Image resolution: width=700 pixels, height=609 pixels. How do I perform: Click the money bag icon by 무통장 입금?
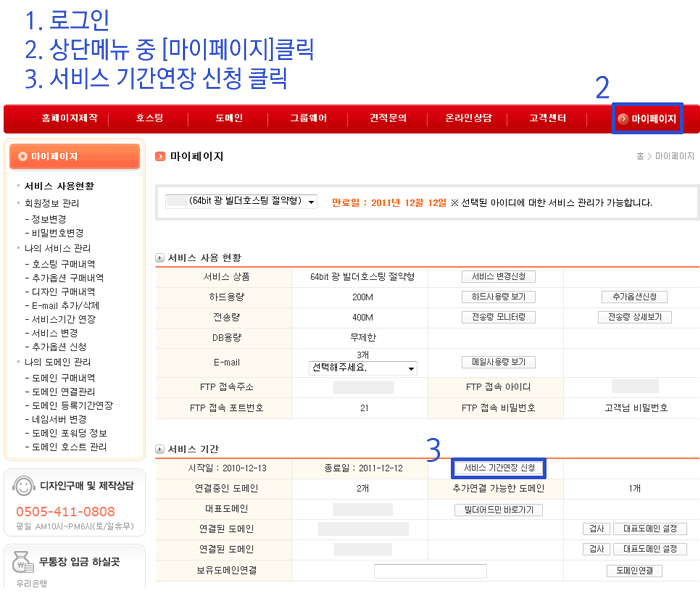[x=22, y=562]
